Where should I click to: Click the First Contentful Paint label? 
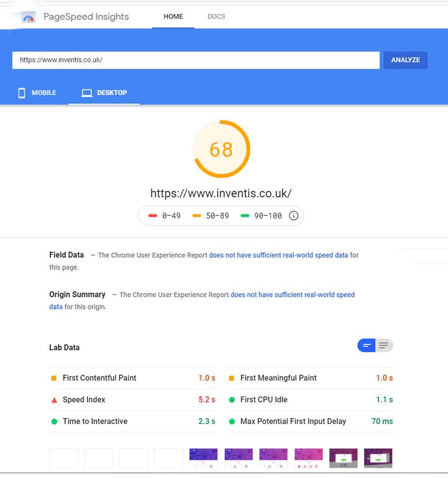click(x=100, y=378)
